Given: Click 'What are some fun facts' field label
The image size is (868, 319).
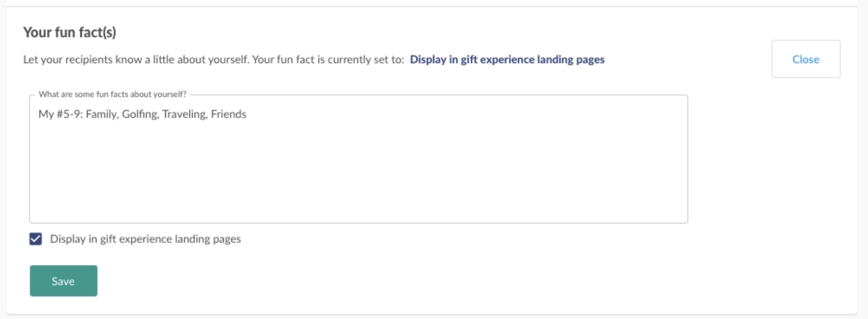Looking at the screenshot, I should pyautogui.click(x=112, y=94).
